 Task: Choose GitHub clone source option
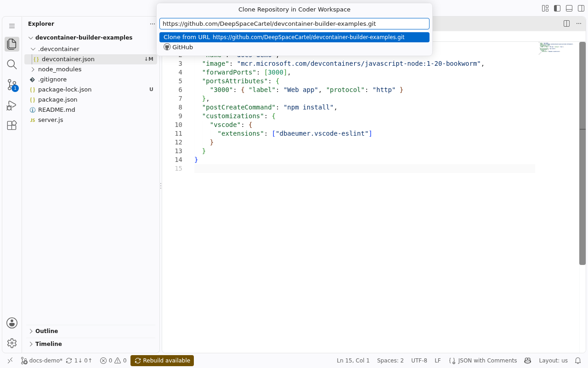tap(294, 47)
